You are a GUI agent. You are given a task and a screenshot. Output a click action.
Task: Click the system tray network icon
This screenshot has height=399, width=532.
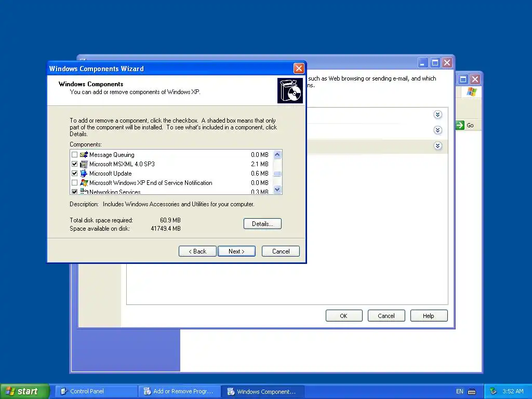click(x=493, y=391)
